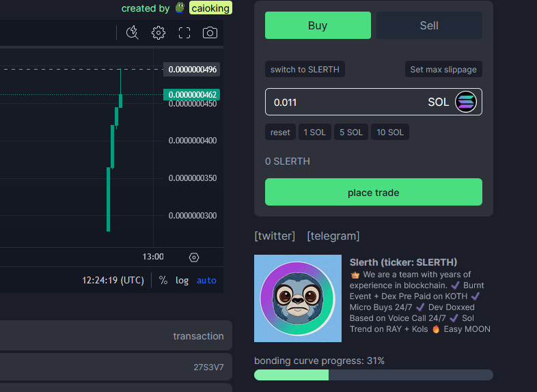Click the 12:24:19 (UTC) timezone clock
Image resolution: width=537 pixels, height=392 pixels.
(113, 281)
